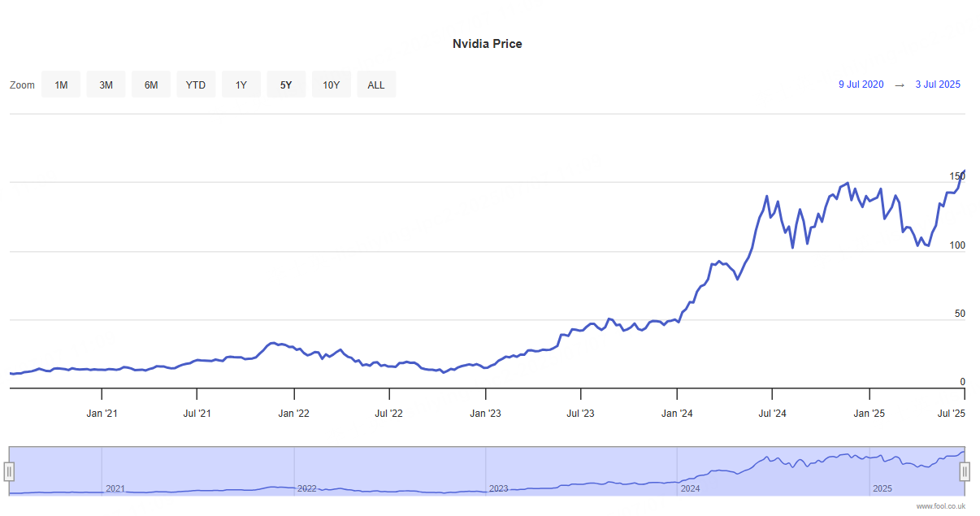Screen dimensions: 980x516
Task: Edit start date 9 Jul 2020
Action: pyautogui.click(x=861, y=85)
